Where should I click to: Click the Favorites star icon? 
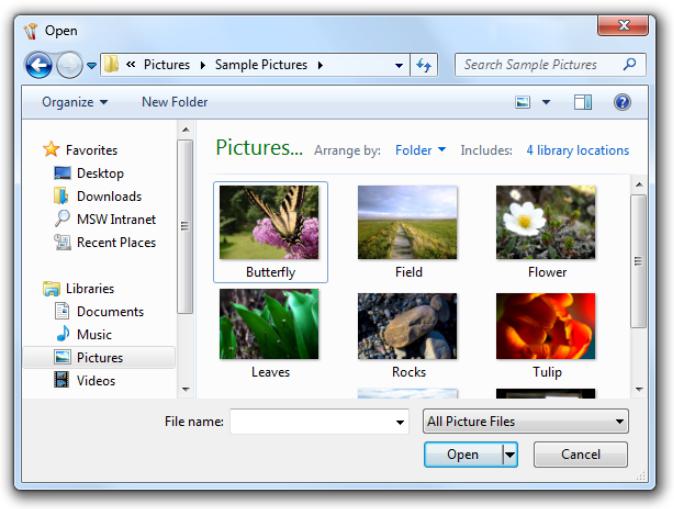pyautogui.click(x=51, y=149)
